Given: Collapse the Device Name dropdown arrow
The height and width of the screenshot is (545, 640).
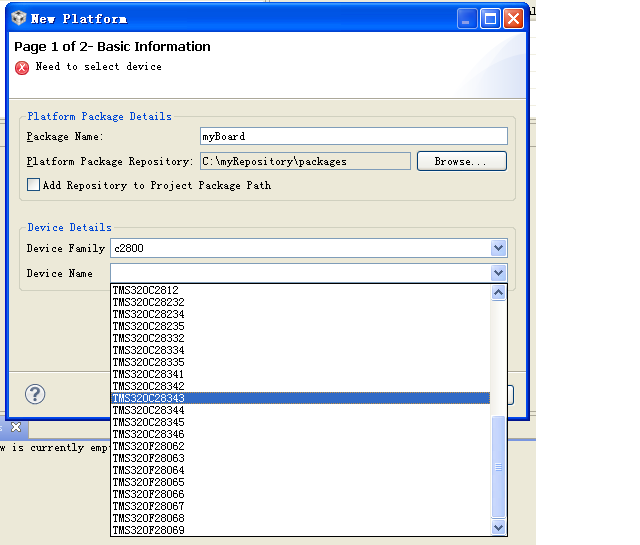Looking at the screenshot, I should click(498, 273).
